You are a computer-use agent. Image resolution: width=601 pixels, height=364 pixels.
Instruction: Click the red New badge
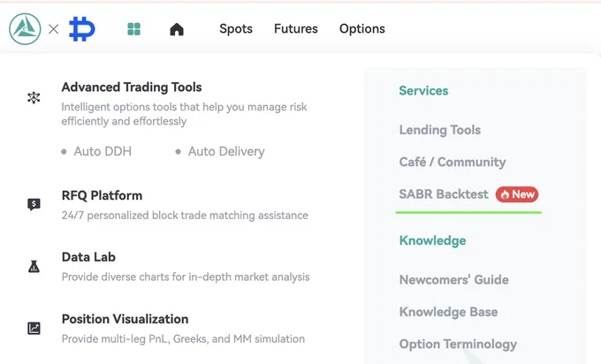click(517, 194)
